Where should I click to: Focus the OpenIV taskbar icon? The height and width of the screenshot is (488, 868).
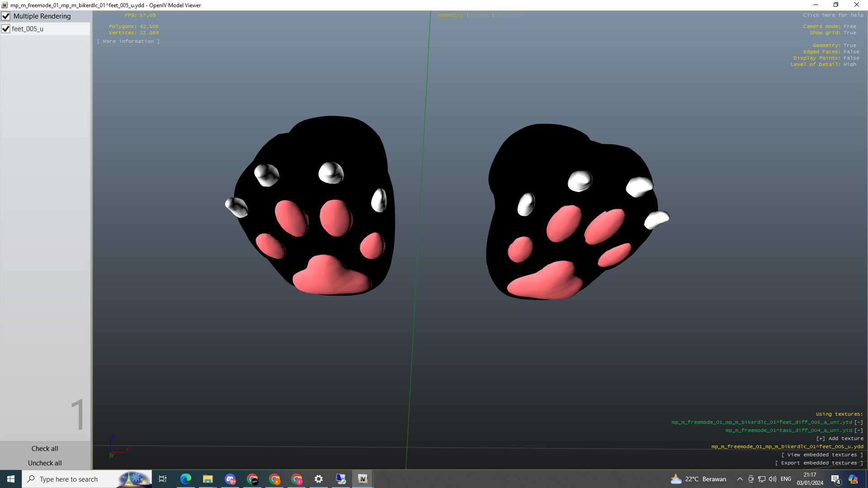click(x=363, y=479)
